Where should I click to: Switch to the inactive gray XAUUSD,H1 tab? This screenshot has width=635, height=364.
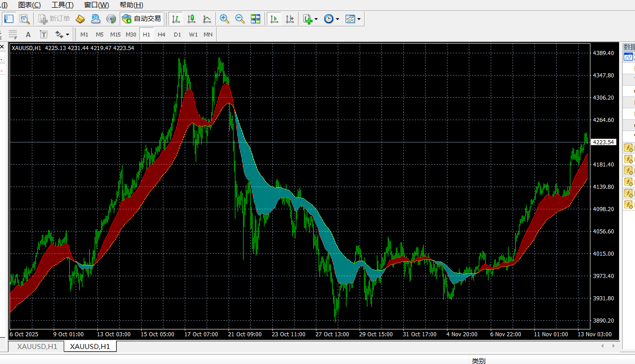click(37, 346)
